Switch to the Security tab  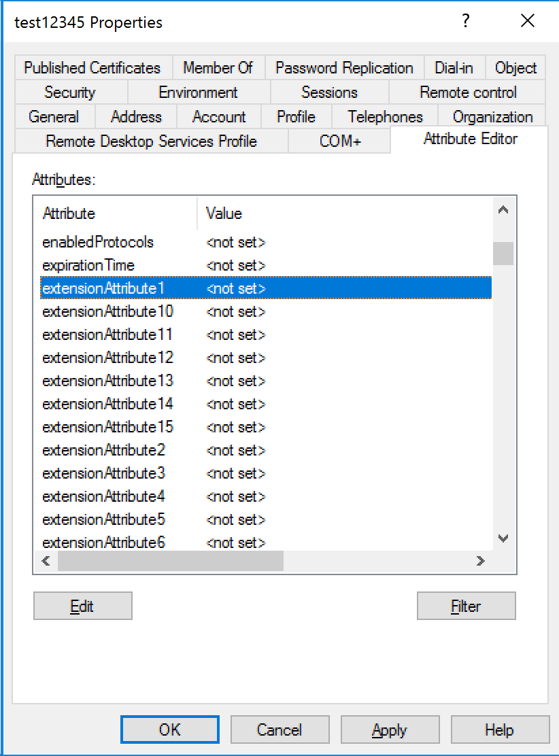[70, 92]
